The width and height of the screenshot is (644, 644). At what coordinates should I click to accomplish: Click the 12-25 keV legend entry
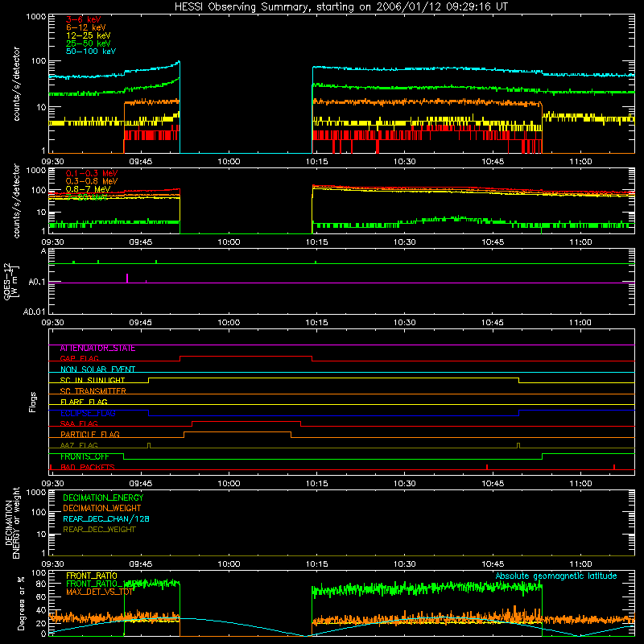89,35
